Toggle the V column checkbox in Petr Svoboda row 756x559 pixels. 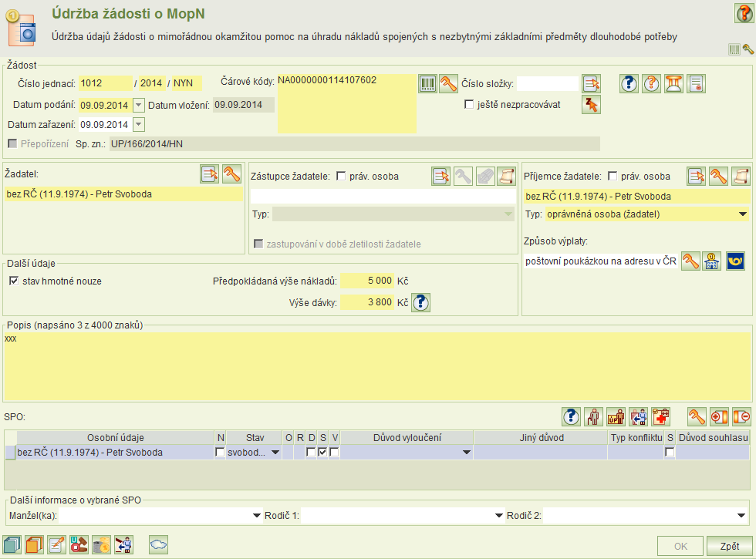(334, 452)
